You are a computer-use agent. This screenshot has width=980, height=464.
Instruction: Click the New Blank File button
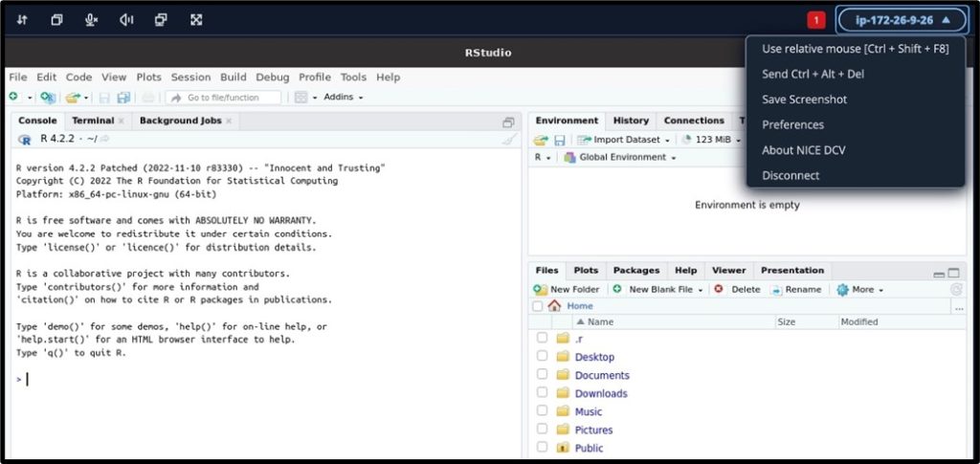tap(657, 289)
